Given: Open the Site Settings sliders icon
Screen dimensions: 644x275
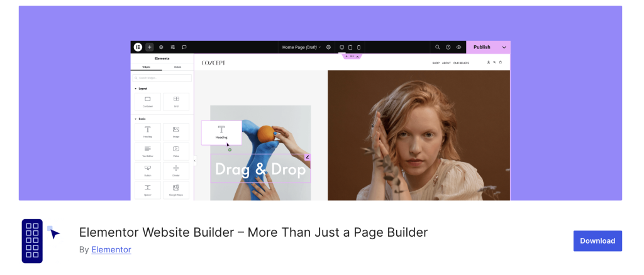Looking at the screenshot, I should pyautogui.click(x=172, y=47).
